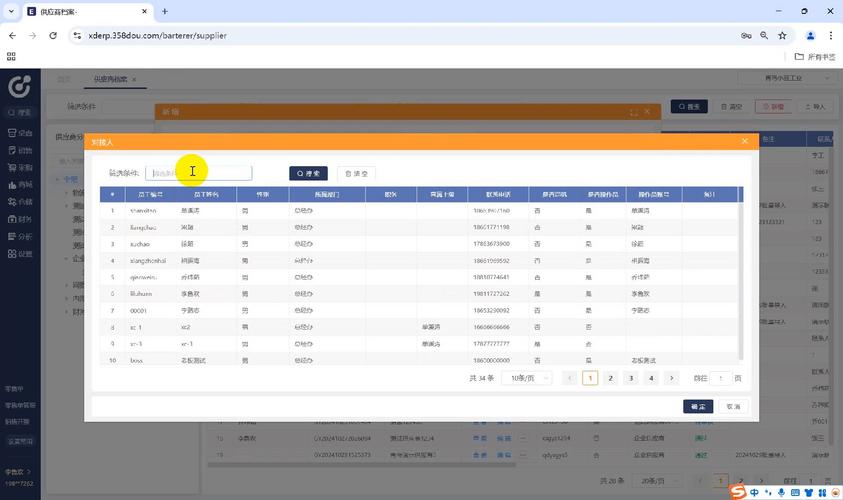Click the dialog table vertical scrollbar
The image size is (843, 500).
741,281
